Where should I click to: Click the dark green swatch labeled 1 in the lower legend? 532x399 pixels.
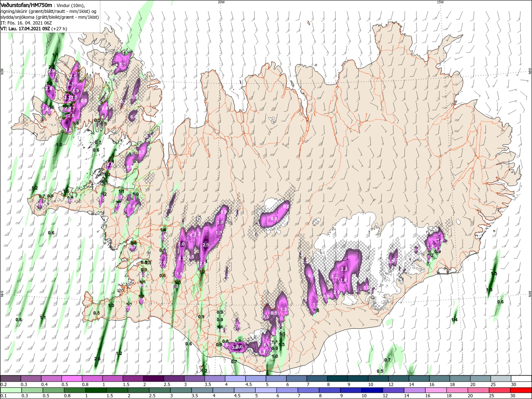96,390
